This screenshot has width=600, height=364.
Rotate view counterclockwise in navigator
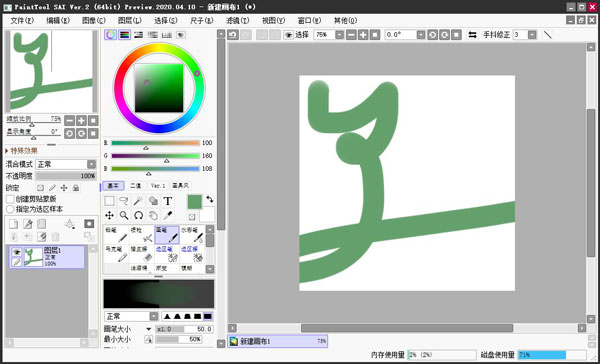(x=69, y=133)
